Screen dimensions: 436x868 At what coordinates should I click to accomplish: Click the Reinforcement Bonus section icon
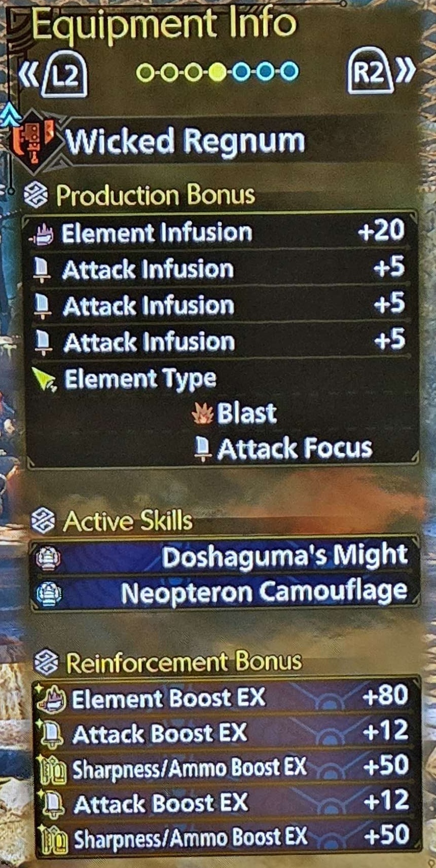click(x=47, y=663)
